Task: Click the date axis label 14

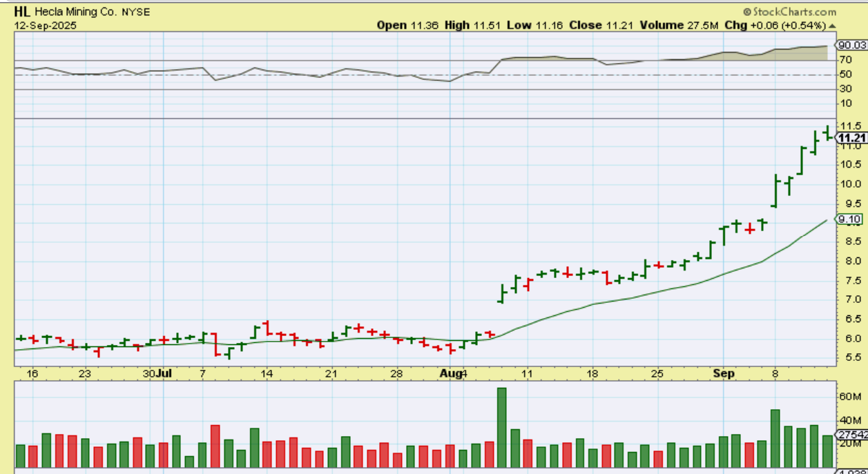Action: pyautogui.click(x=267, y=373)
